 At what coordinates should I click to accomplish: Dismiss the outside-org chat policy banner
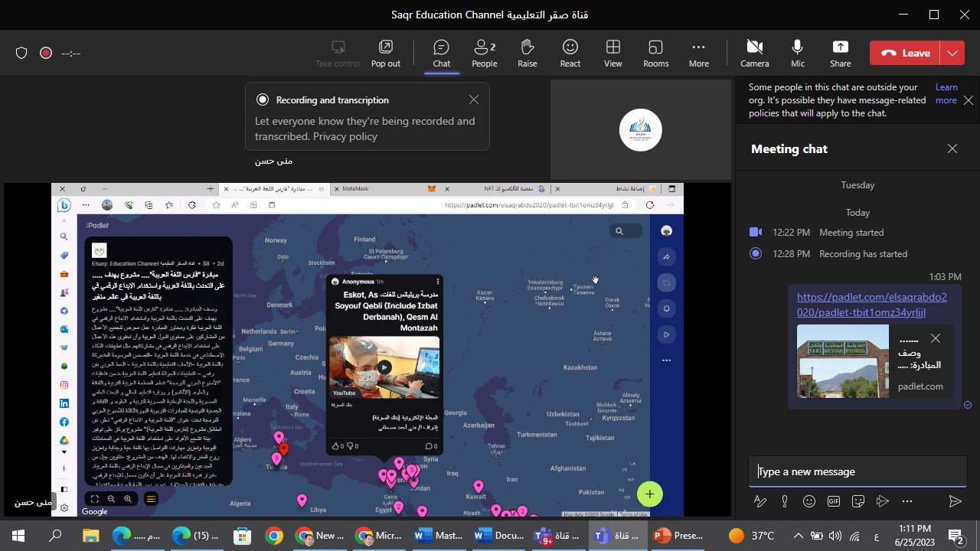(x=969, y=100)
